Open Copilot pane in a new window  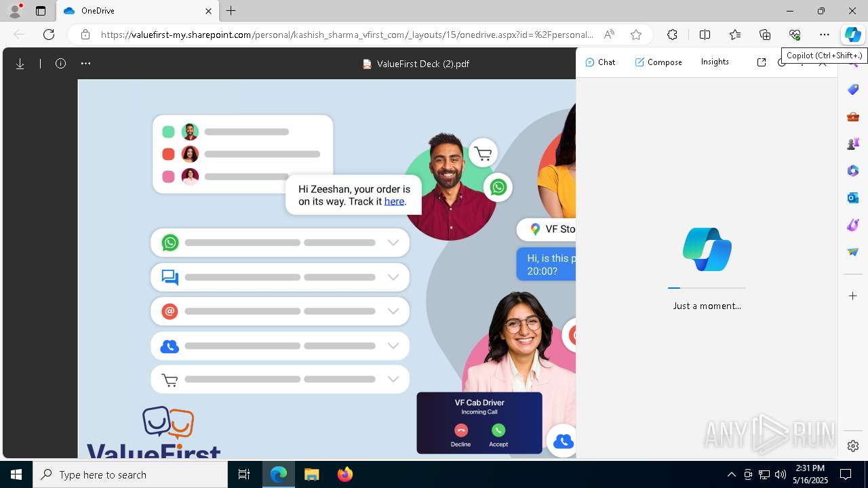[762, 62]
